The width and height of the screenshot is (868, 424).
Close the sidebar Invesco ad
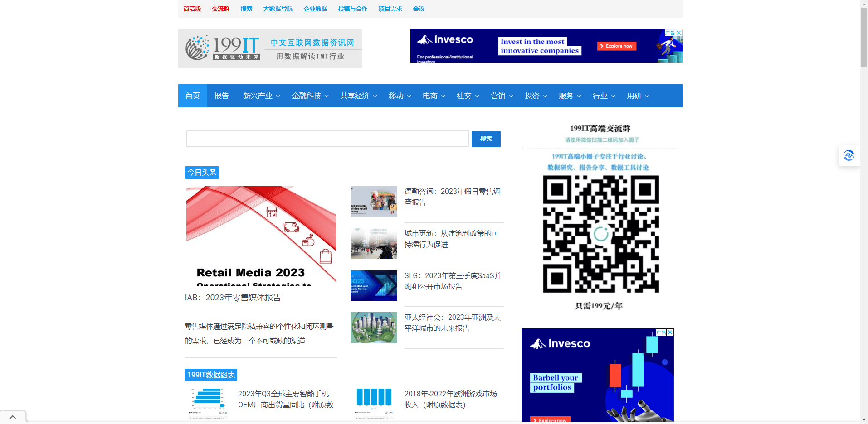(x=670, y=332)
